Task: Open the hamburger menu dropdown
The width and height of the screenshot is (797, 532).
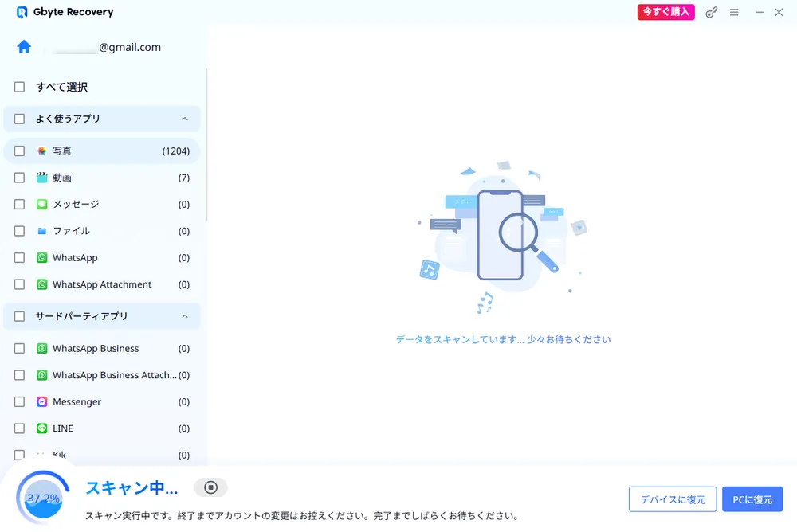Action: coord(734,12)
